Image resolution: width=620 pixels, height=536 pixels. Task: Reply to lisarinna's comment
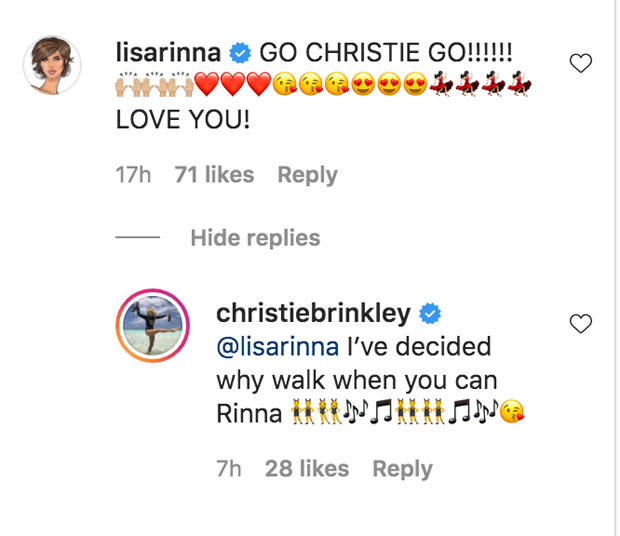point(307,175)
